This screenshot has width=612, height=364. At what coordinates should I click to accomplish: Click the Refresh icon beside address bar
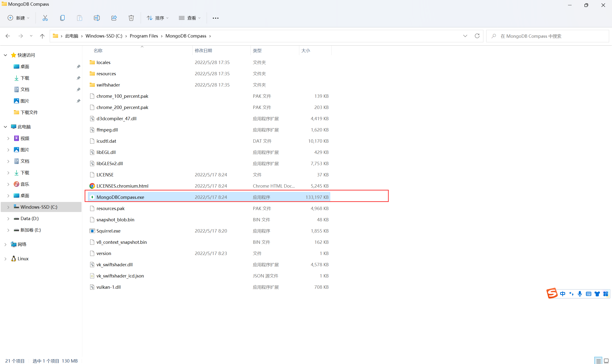point(477,36)
